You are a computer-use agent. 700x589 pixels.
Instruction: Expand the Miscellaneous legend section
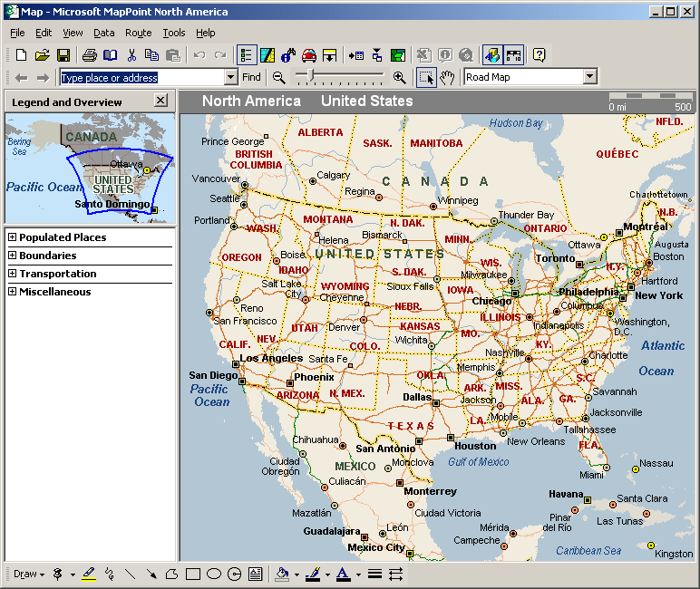(x=12, y=292)
